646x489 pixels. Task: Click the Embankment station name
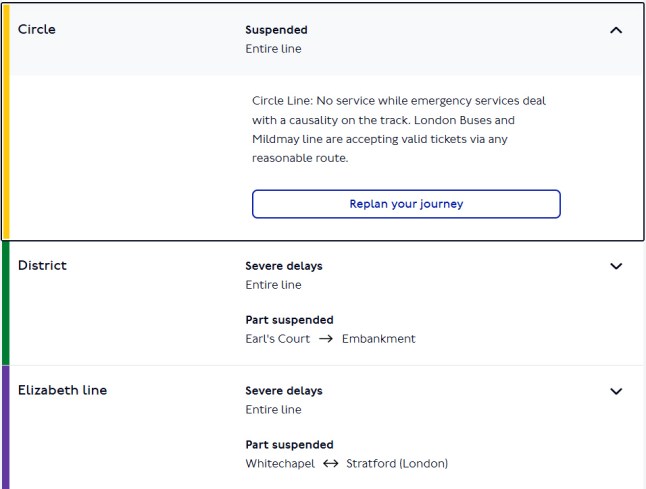click(378, 339)
